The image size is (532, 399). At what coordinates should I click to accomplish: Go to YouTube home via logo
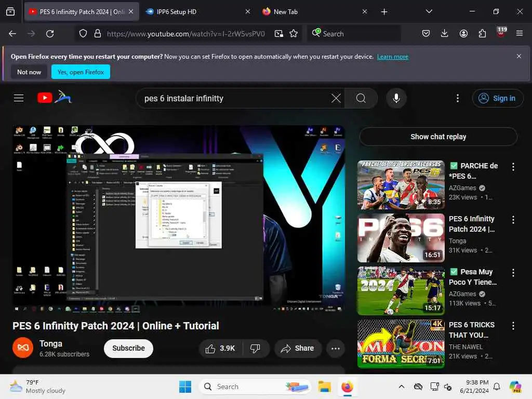(55, 97)
